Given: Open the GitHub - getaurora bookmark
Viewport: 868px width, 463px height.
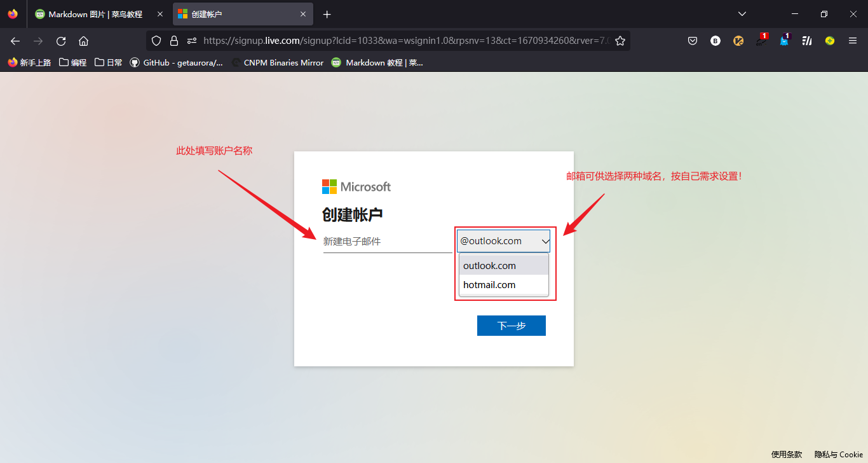Looking at the screenshot, I should (x=177, y=62).
